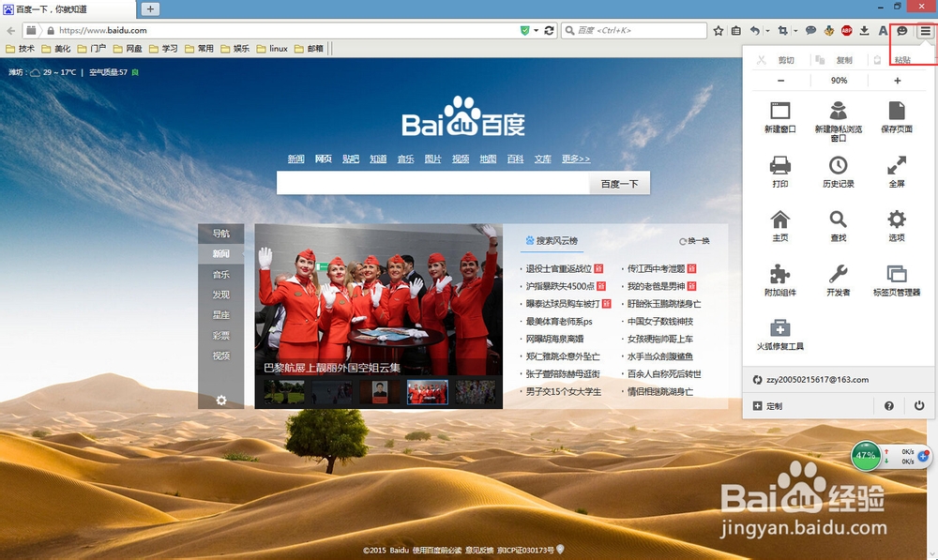
Task: Open dropdown arrow beside shield icon
Action: pyautogui.click(x=536, y=31)
